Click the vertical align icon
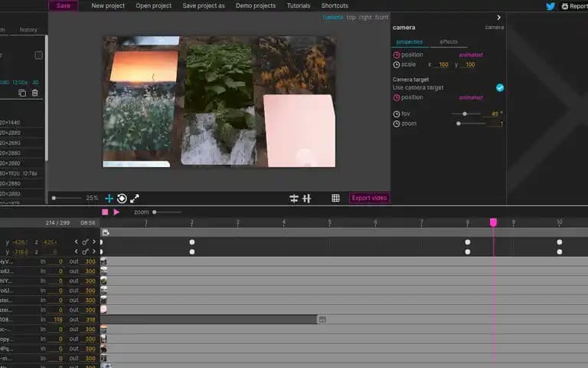 click(307, 199)
